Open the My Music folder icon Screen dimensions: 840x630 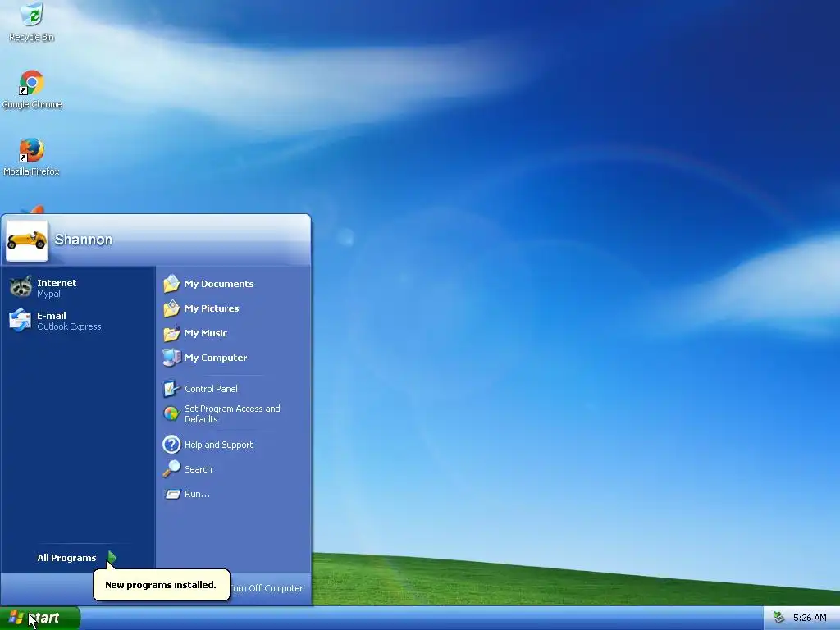(171, 333)
